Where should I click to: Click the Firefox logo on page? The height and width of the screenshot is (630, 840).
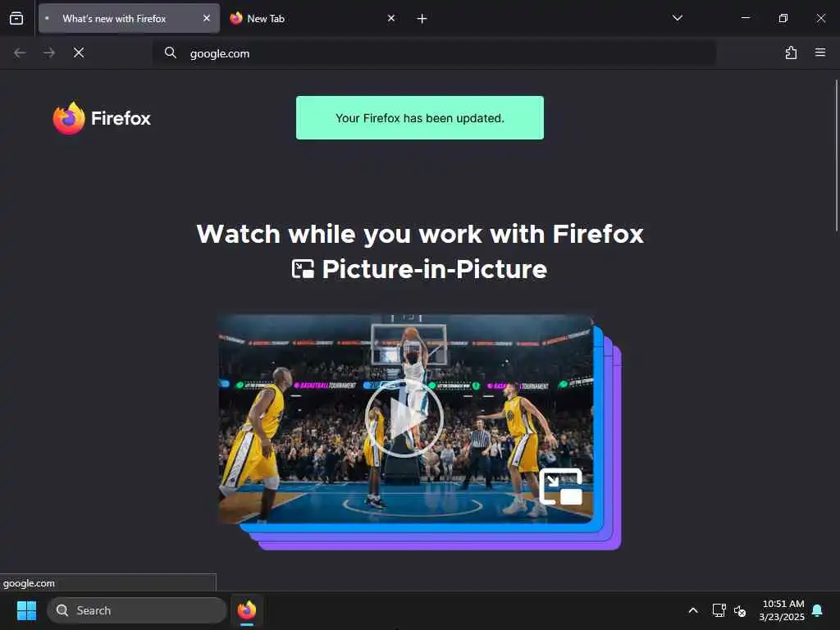102,118
